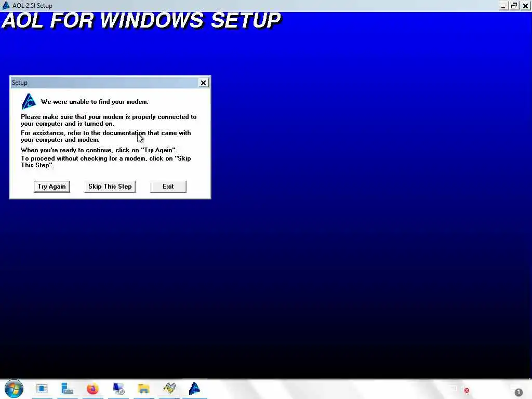Screen dimensions: 532x399
Task: Click the Try Again button
Action: pos(51,187)
